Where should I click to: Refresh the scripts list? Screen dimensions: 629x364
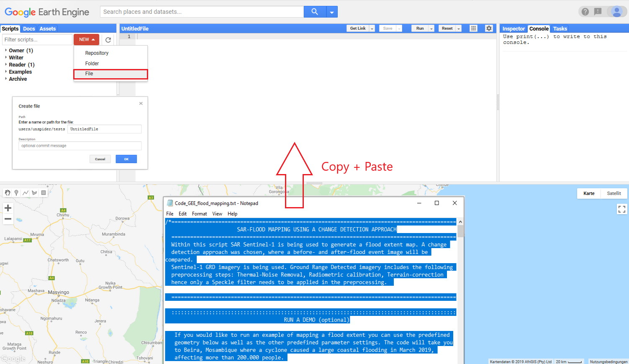tap(108, 39)
